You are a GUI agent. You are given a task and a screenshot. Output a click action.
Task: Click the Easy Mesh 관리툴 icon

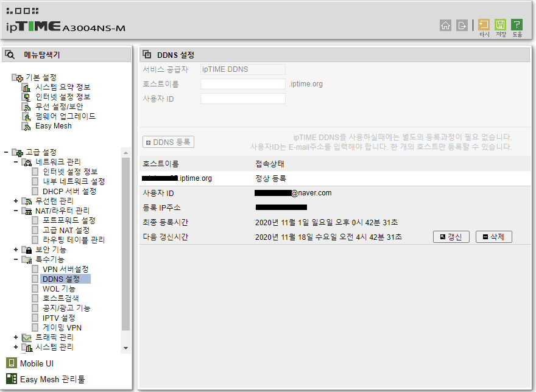(12, 379)
